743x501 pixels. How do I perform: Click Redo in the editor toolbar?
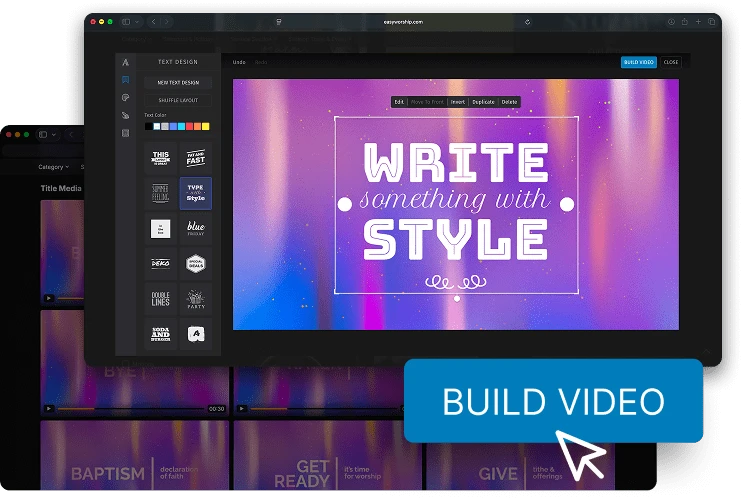coord(261,62)
